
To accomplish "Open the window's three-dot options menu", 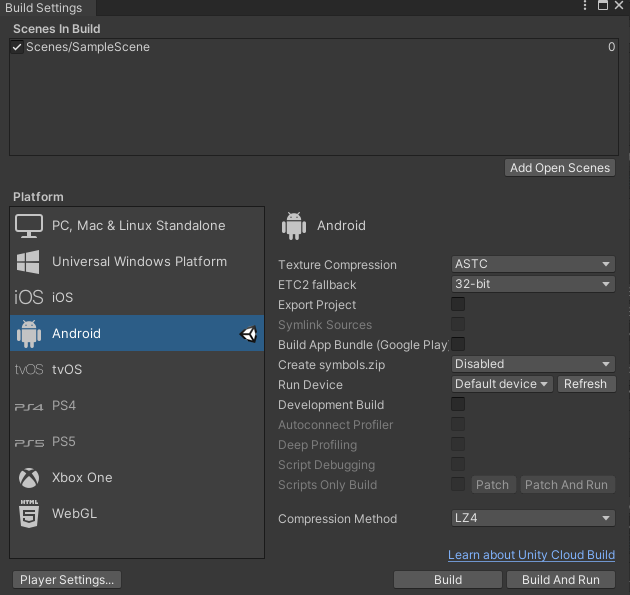I will [x=585, y=7].
